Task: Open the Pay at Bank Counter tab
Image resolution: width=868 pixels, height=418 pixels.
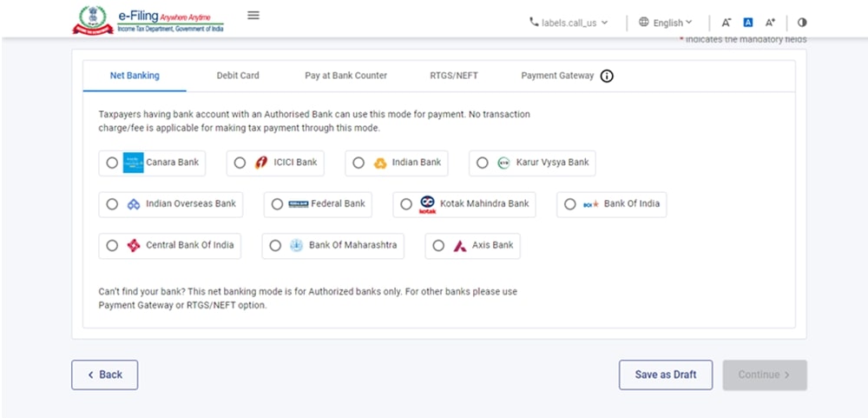Action: point(345,76)
